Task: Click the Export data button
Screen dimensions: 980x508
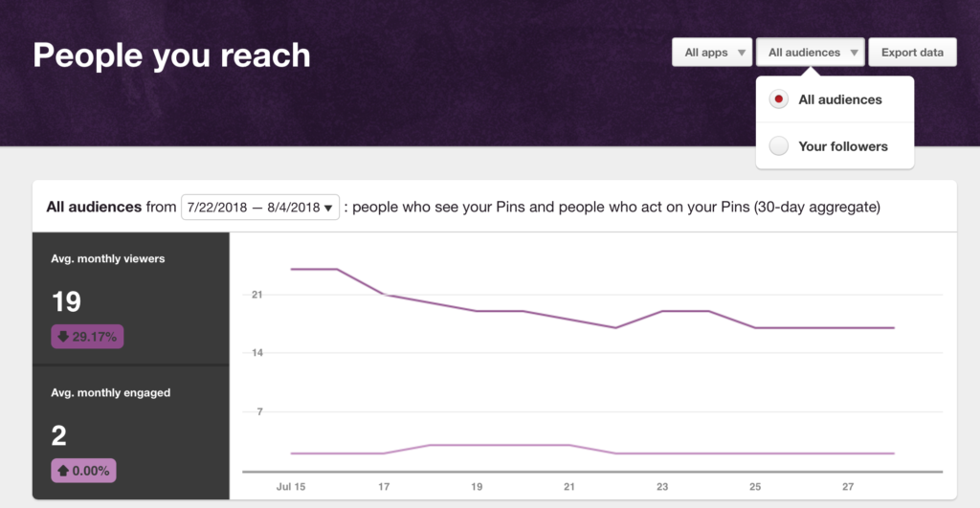Action: click(x=912, y=53)
